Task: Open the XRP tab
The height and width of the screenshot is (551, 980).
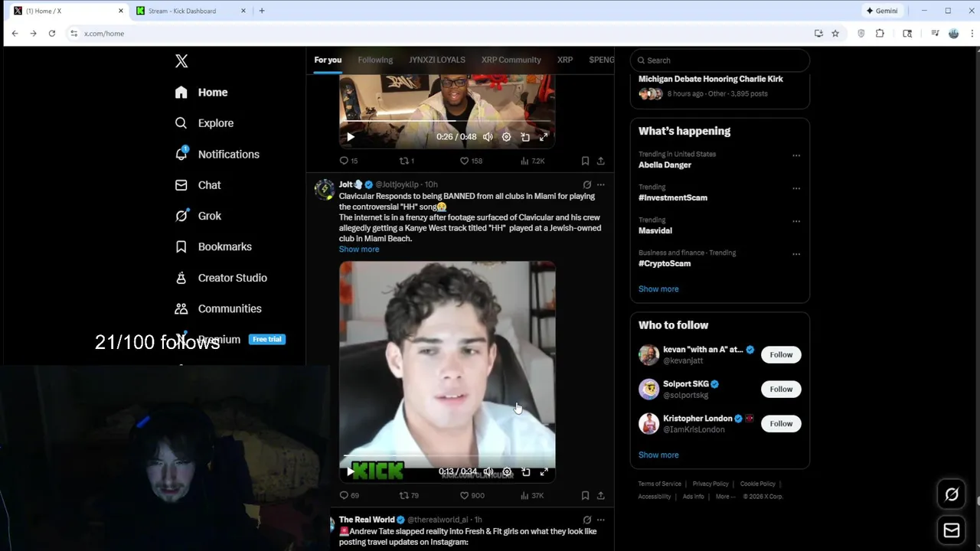Action: pos(565,60)
